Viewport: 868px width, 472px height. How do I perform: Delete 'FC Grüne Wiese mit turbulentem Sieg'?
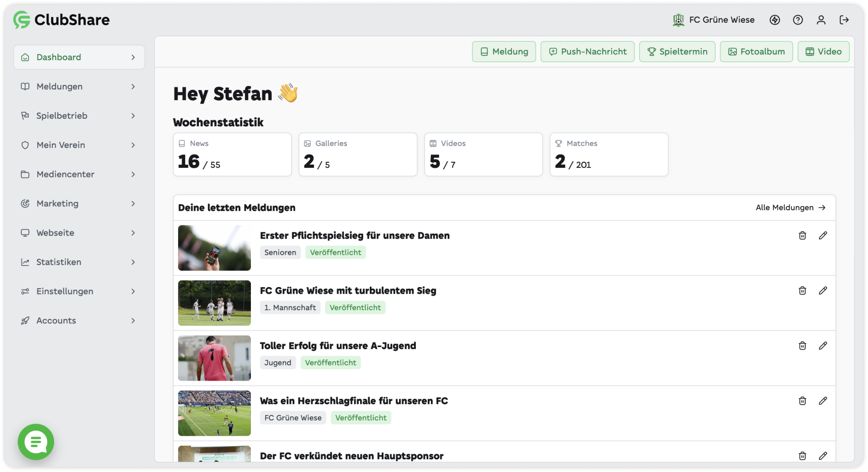pos(802,291)
